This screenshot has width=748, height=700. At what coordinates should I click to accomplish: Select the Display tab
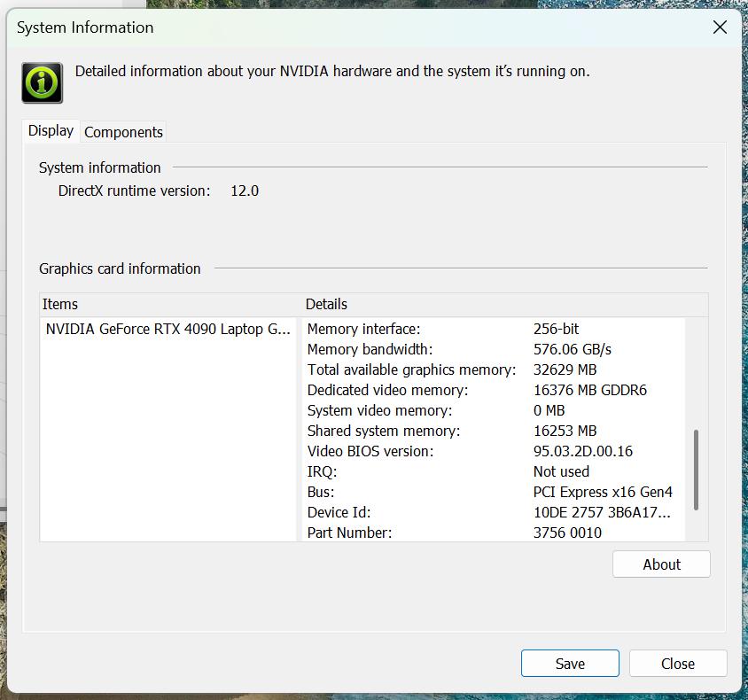point(51,130)
